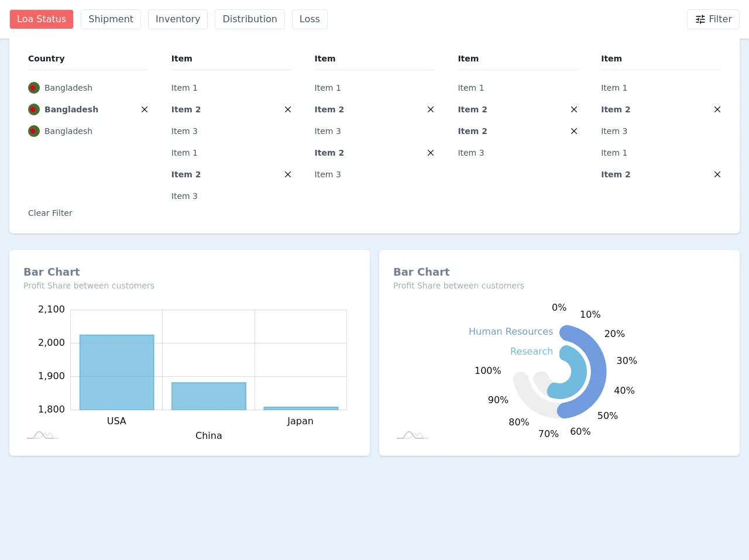Remove the lower Item 2 in the second Item column
This screenshot has width=749, height=560.
click(x=431, y=153)
